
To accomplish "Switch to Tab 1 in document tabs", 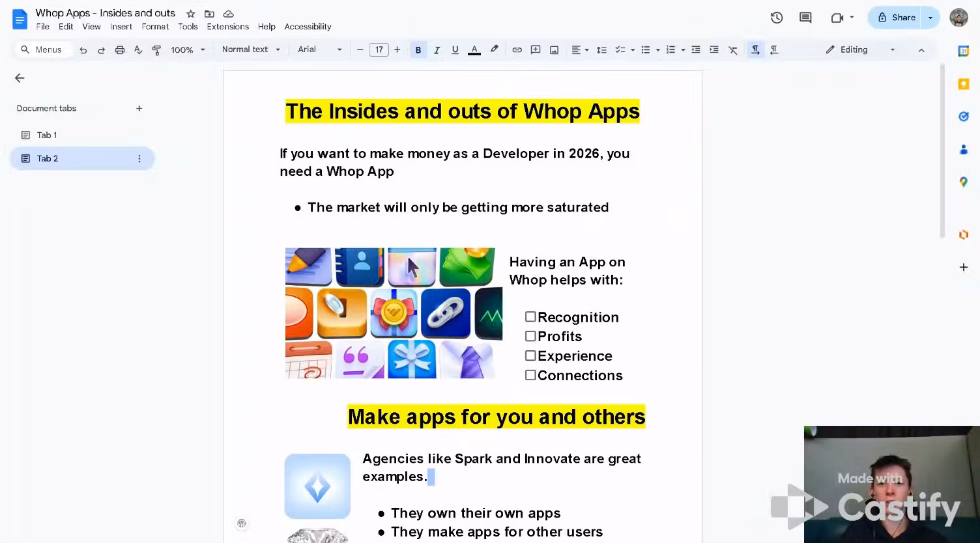I will [46, 135].
